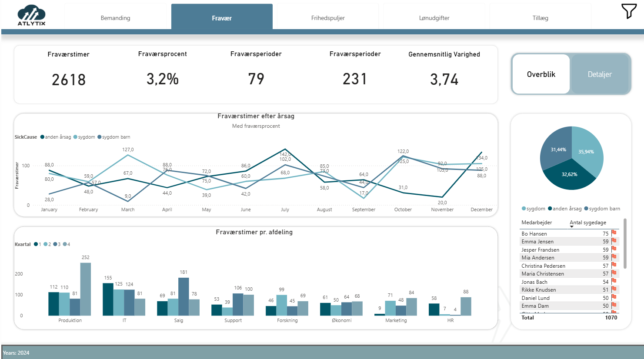
Task: Click the flag in Jonas Bach's row
Action: click(x=614, y=282)
